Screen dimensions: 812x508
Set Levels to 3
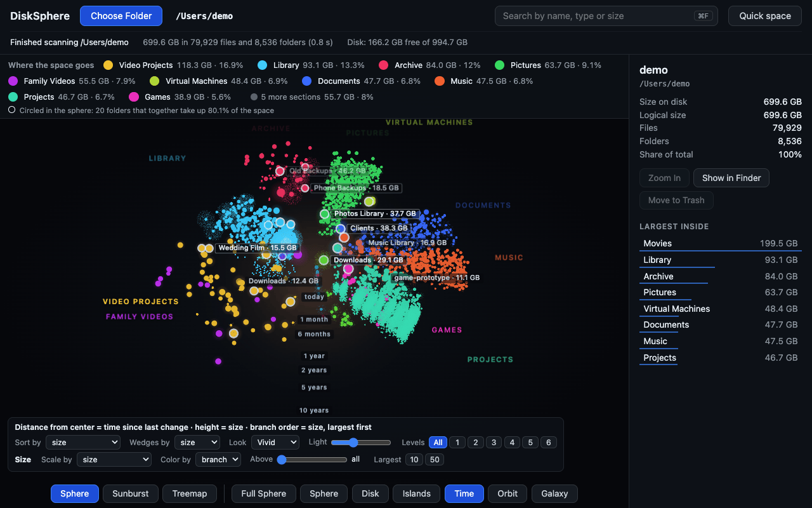tap(494, 442)
